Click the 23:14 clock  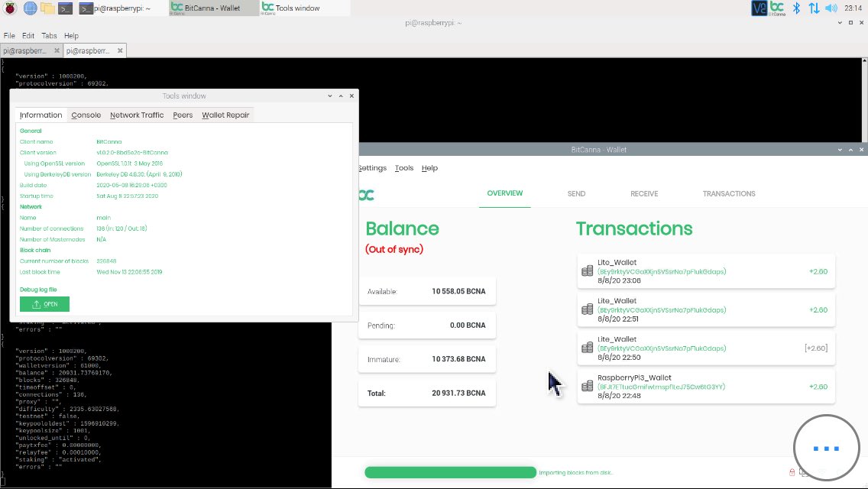(853, 8)
